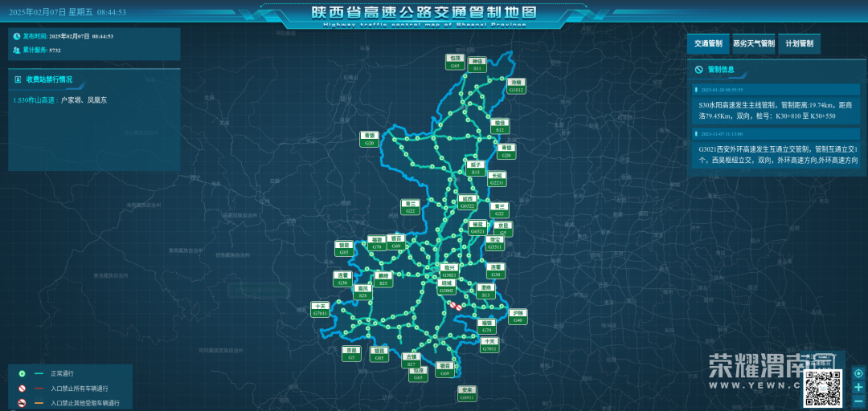868x411 pixels.
Task: Click the 绥子 S15 highway shield
Action: [x=476, y=168]
